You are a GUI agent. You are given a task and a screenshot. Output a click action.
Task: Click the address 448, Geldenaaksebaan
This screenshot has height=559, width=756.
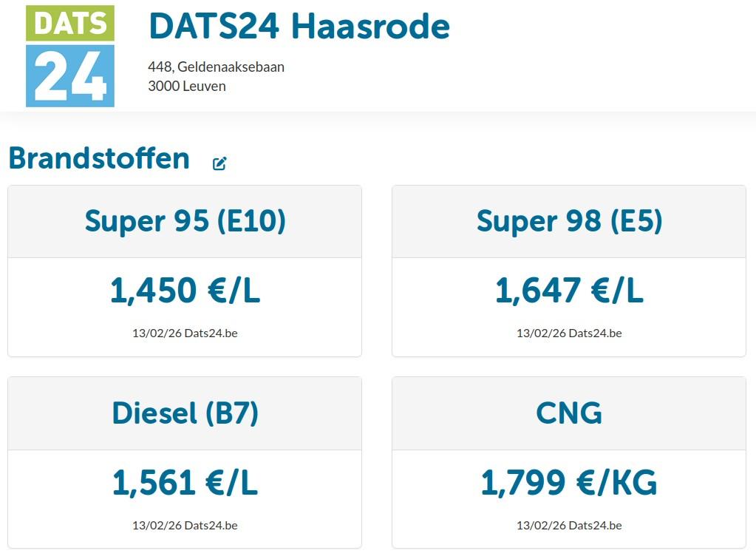pyautogui.click(x=216, y=67)
